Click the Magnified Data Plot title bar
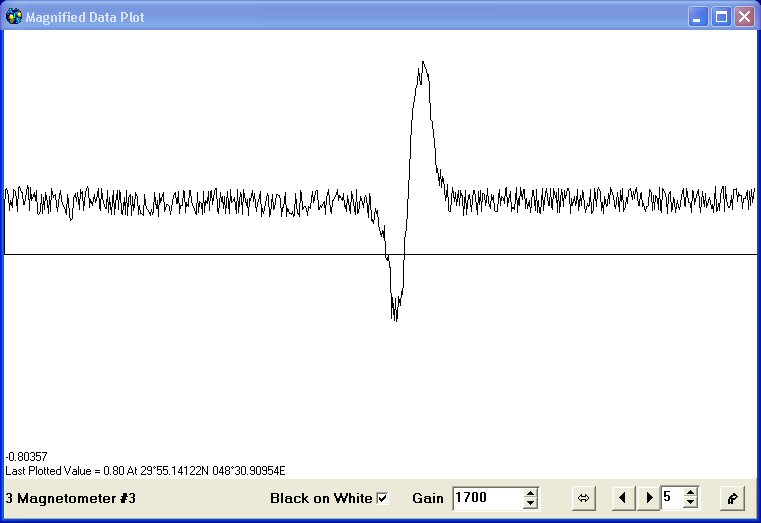This screenshot has width=761, height=523. pos(340,17)
